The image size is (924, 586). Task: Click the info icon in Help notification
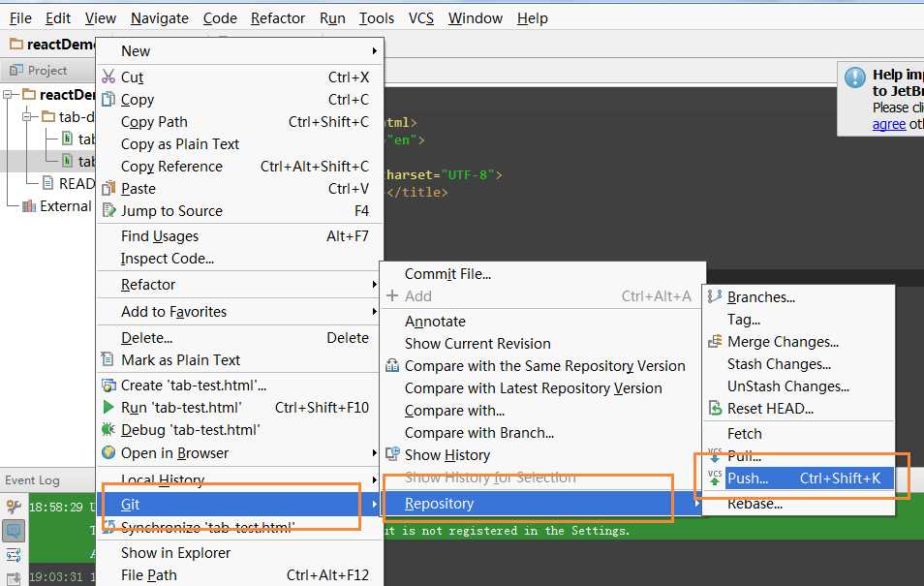[855, 77]
